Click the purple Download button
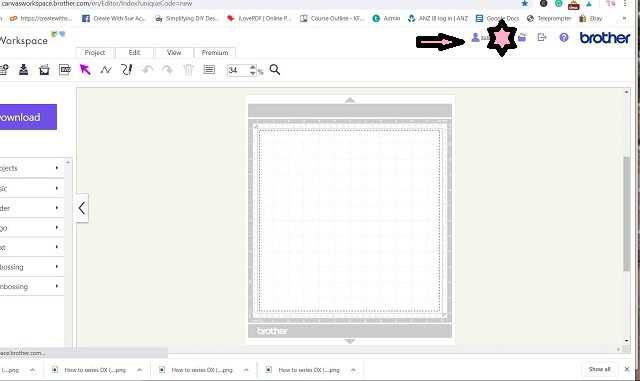640x381 pixels. click(x=28, y=117)
